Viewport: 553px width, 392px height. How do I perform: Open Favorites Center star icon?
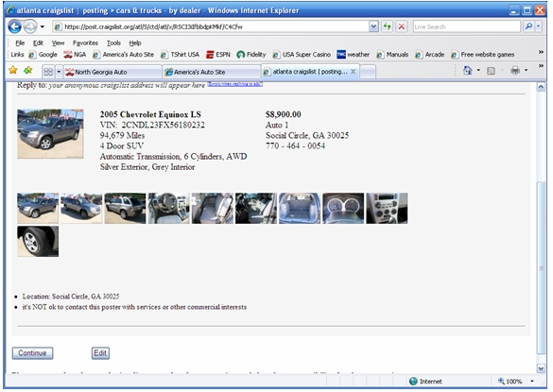point(13,70)
